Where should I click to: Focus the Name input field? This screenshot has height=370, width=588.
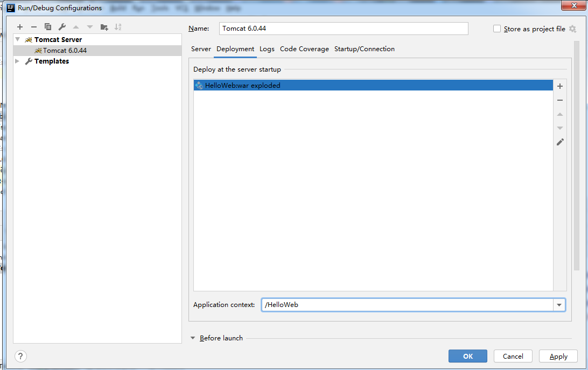click(344, 29)
